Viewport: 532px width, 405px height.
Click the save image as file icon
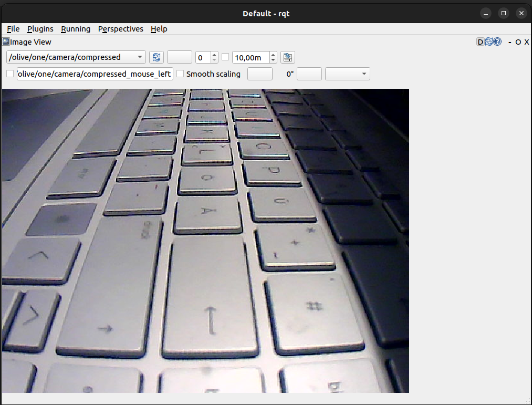click(x=287, y=57)
